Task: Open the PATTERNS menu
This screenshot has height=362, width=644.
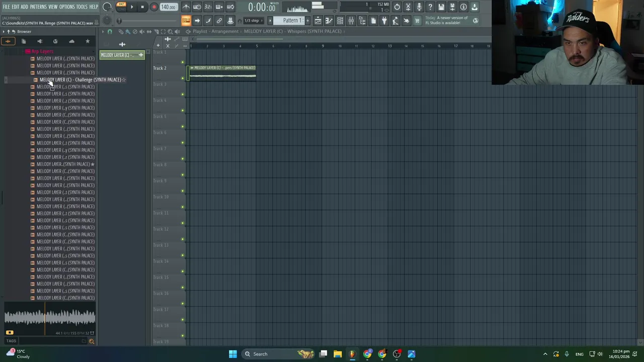Action: point(38,7)
